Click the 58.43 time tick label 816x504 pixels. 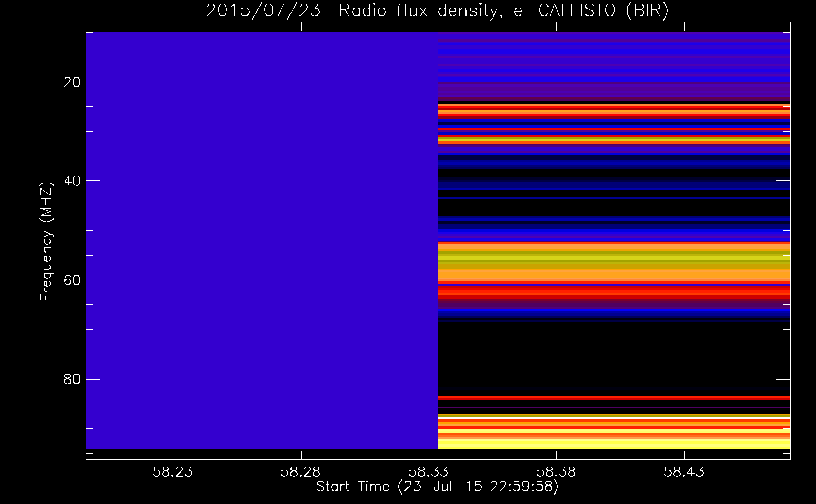[x=683, y=472]
